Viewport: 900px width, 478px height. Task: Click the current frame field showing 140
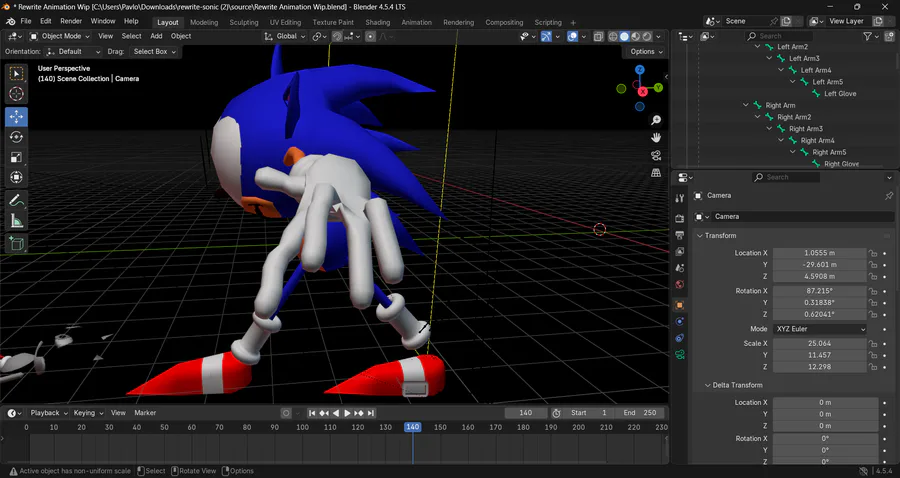coord(525,413)
